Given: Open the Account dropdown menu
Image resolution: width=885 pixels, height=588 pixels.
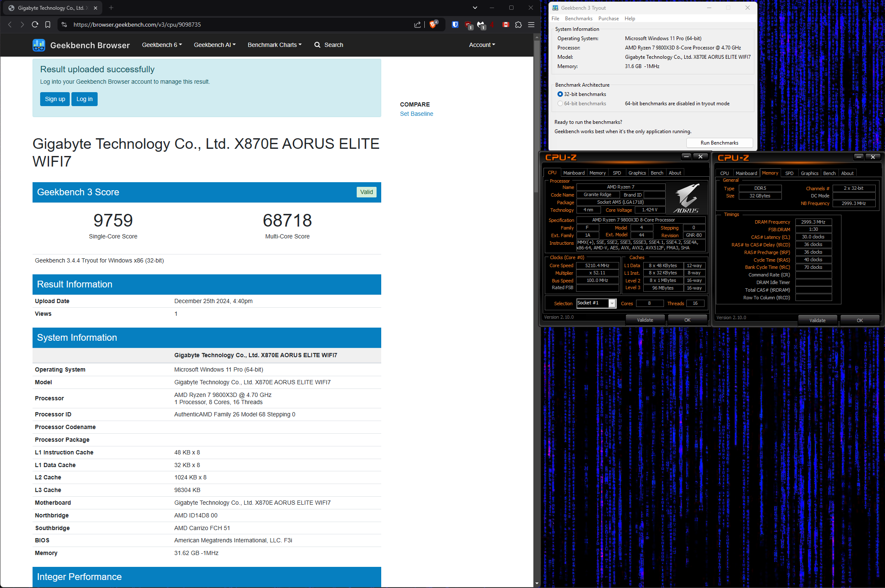Looking at the screenshot, I should coord(482,45).
